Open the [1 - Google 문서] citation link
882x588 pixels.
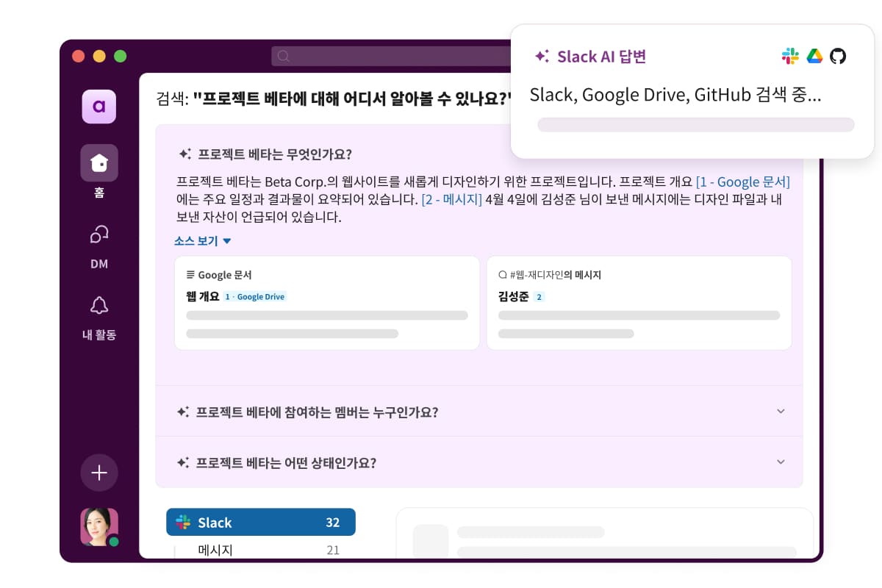coord(742,182)
